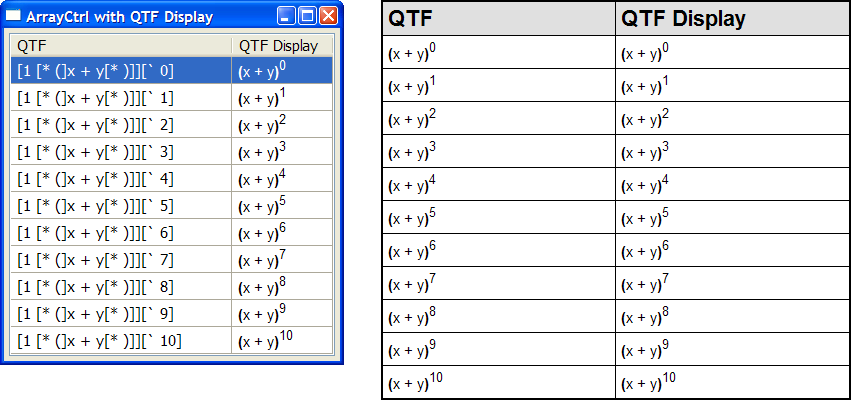This screenshot has width=851, height=400.
Task: Click the (x + y) power 2 cell in the ArrayCtrl window
Action: point(263,125)
